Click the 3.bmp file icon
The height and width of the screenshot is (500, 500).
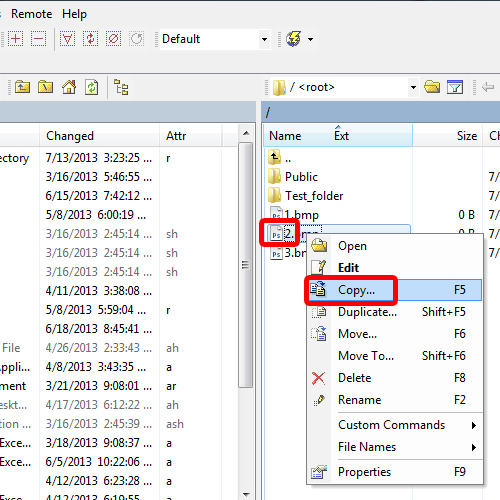[x=276, y=253]
